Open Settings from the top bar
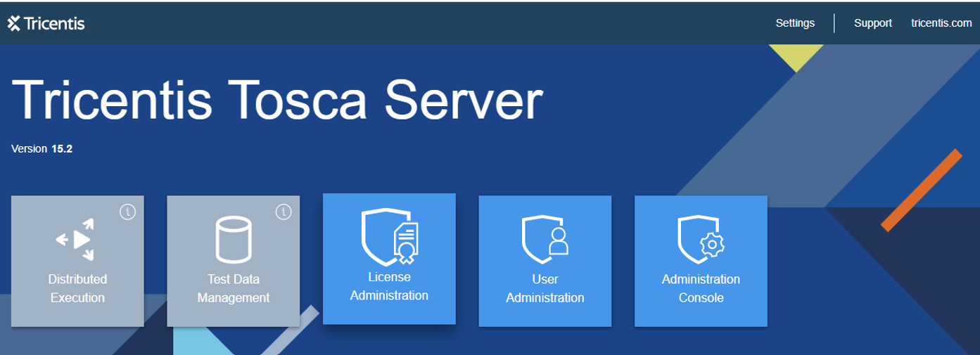The image size is (980, 355). pyautogui.click(x=795, y=23)
